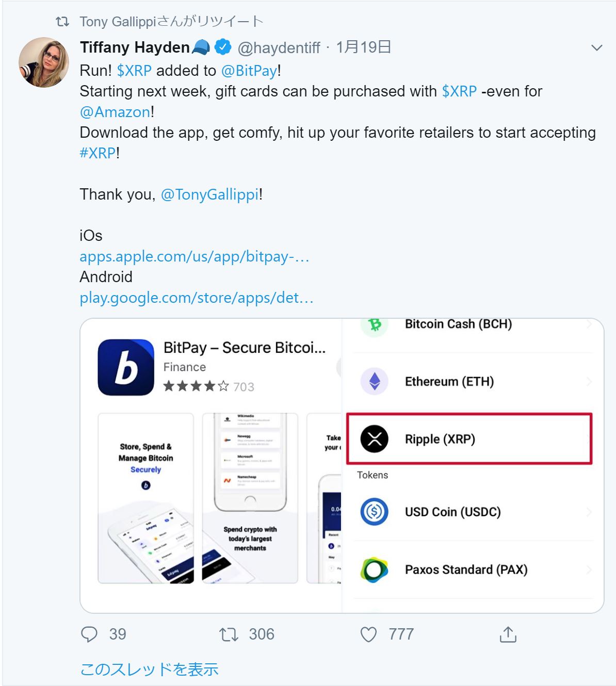Image resolution: width=616 pixels, height=686 pixels.
Task: Click the @Amazon mention link
Action: coord(116,112)
